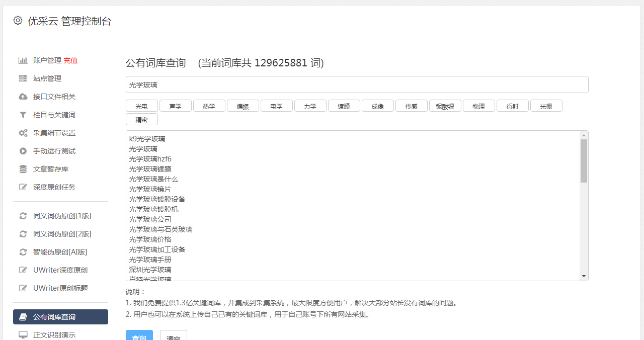This screenshot has height=340, width=644.
Task: Click the book icon next to 公有词库查询
Action: (23, 317)
